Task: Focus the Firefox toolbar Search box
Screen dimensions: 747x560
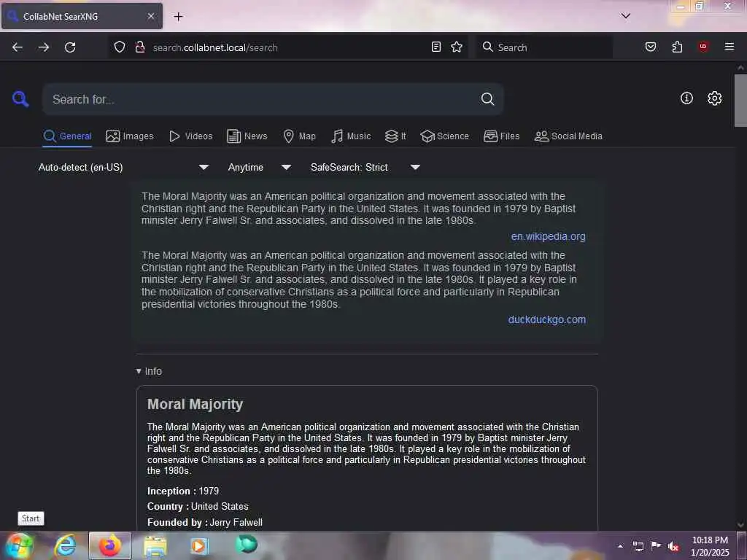Action: (544, 47)
